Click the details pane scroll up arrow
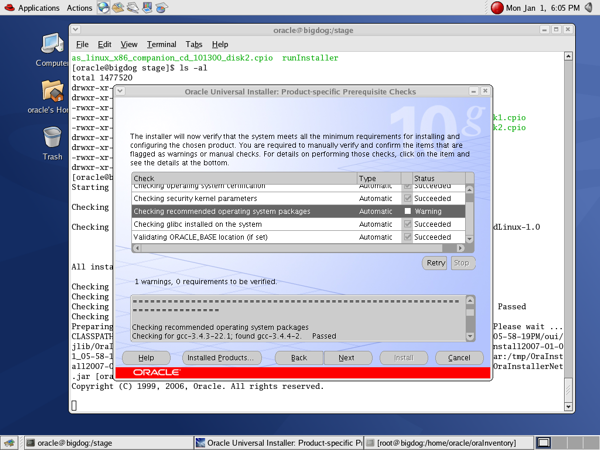Screen dimensions: 600x450 pos(470,301)
